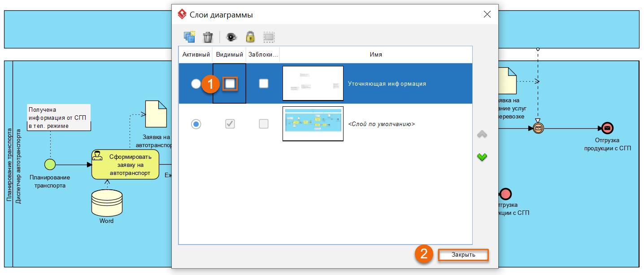Viewport: 644px width, 275px height.
Task: Click the padlock lock-layer icon
Action: click(250, 37)
